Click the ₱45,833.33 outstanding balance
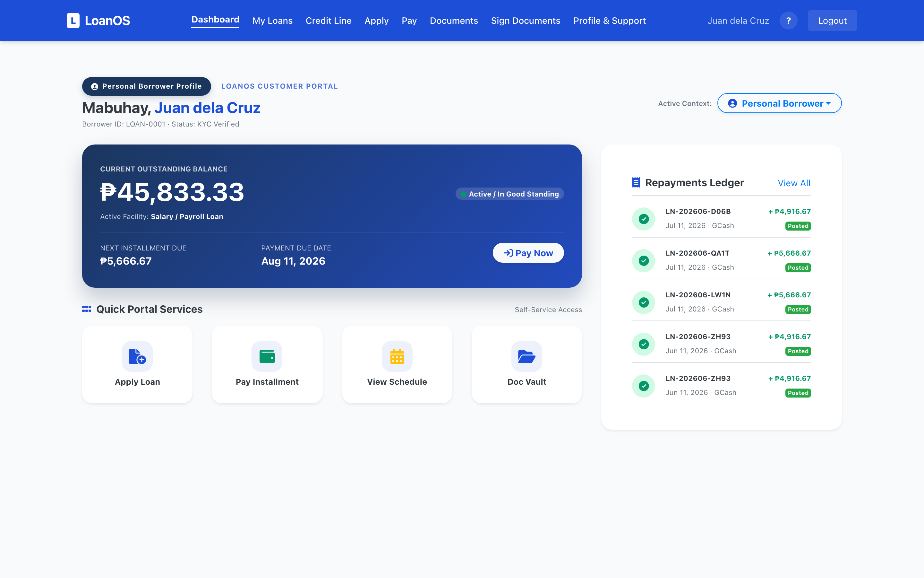924x578 pixels. pos(172,192)
